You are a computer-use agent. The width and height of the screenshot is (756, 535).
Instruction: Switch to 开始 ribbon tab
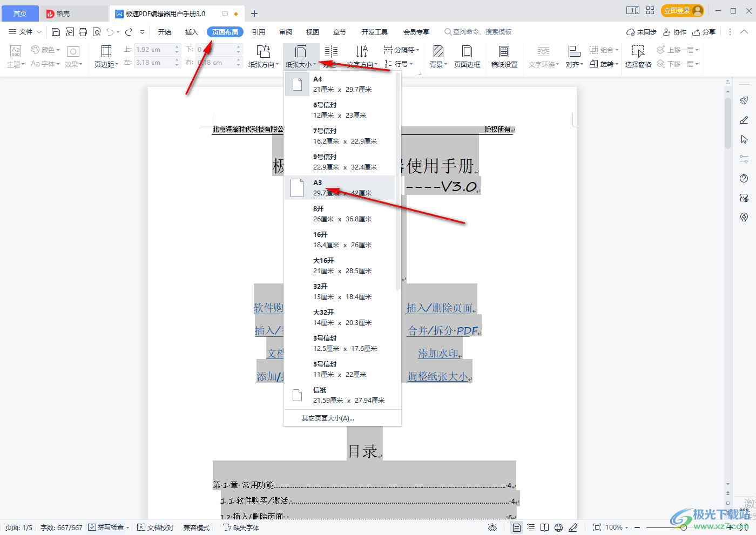point(165,32)
